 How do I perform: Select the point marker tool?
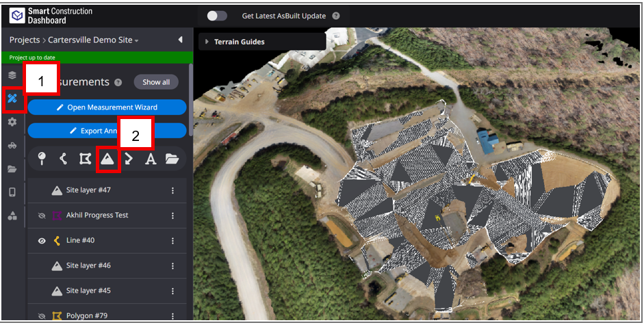(42, 159)
